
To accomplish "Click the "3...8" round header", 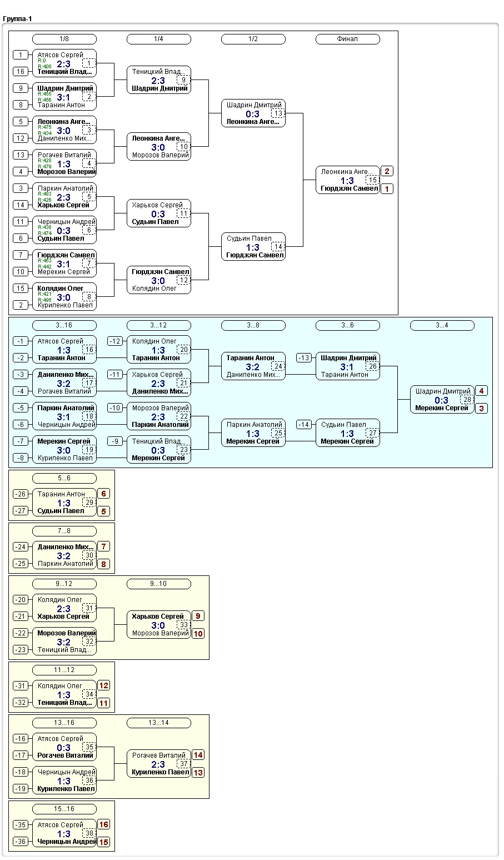I will [253, 325].
